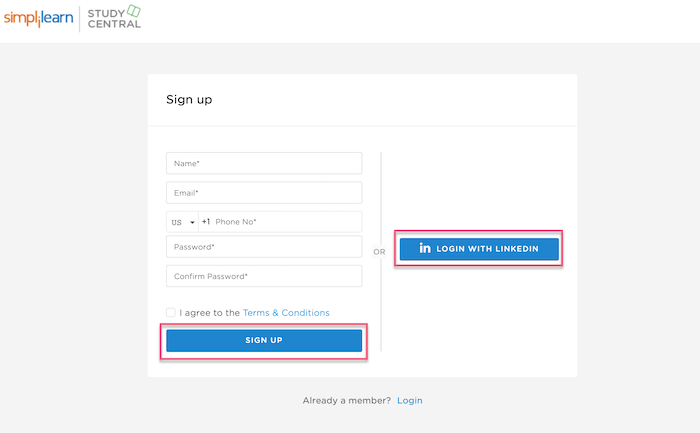Viewport: 700px width, 433px height.
Task: Click the "Sign up" heading
Action: tap(189, 100)
